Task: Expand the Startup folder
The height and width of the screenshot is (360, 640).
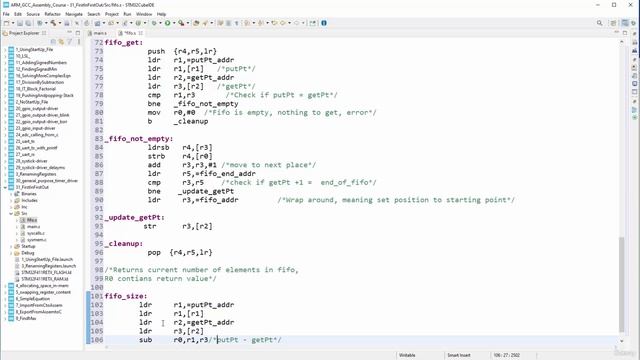Action: click(11, 246)
